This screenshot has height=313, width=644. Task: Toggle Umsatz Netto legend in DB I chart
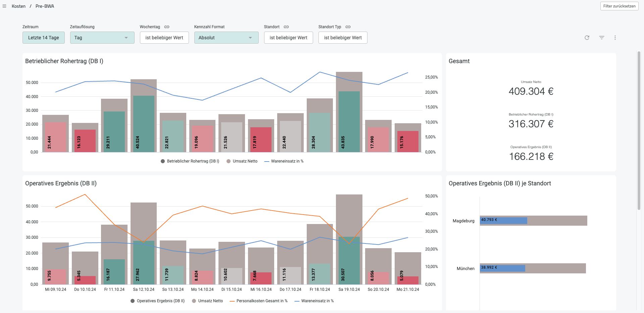point(242,161)
